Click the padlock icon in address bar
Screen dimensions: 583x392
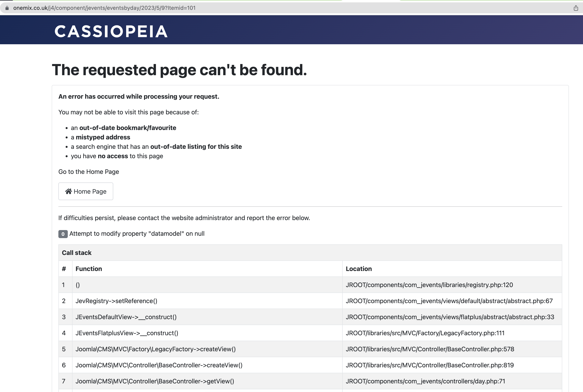point(7,8)
